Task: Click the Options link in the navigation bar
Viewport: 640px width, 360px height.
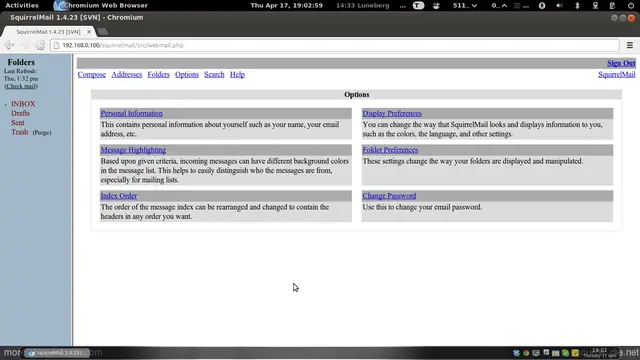Action: (x=187, y=74)
